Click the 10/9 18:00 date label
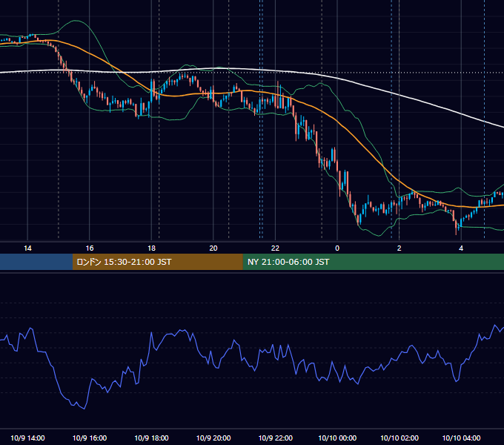This screenshot has height=445, width=504. coord(151,438)
